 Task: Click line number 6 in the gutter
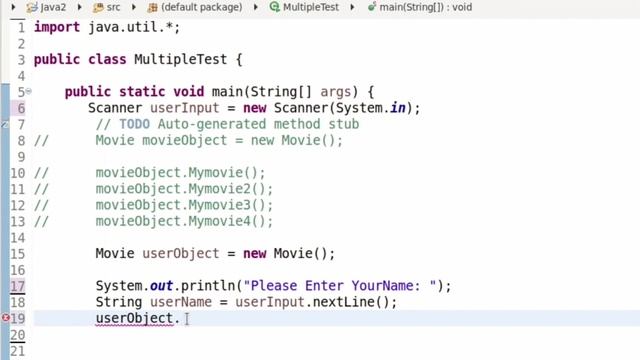click(21, 108)
